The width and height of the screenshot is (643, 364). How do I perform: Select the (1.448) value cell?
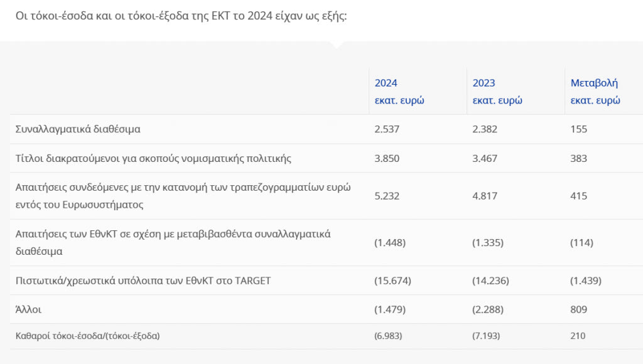(x=390, y=242)
